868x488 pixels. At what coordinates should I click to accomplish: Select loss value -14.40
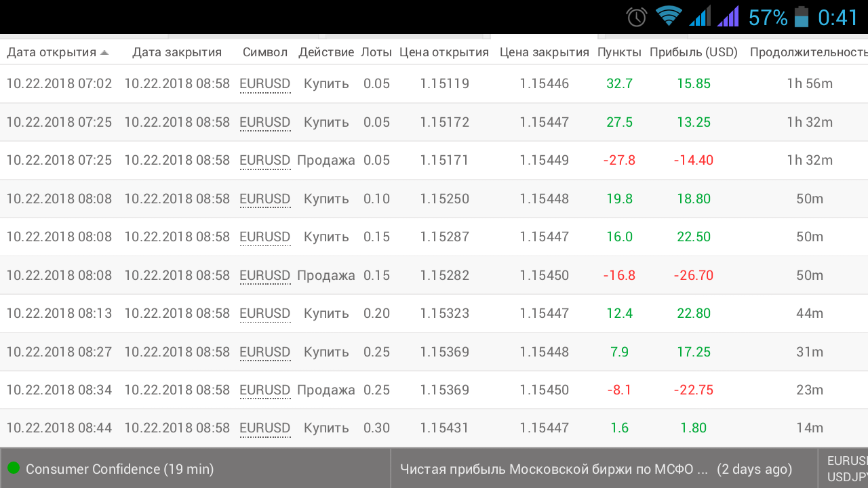coord(694,161)
